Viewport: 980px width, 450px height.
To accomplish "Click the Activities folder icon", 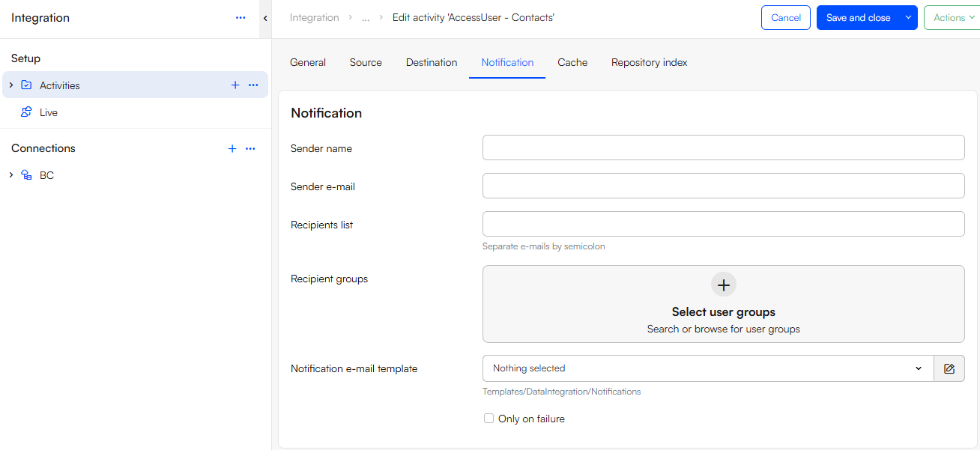I will click(x=25, y=85).
